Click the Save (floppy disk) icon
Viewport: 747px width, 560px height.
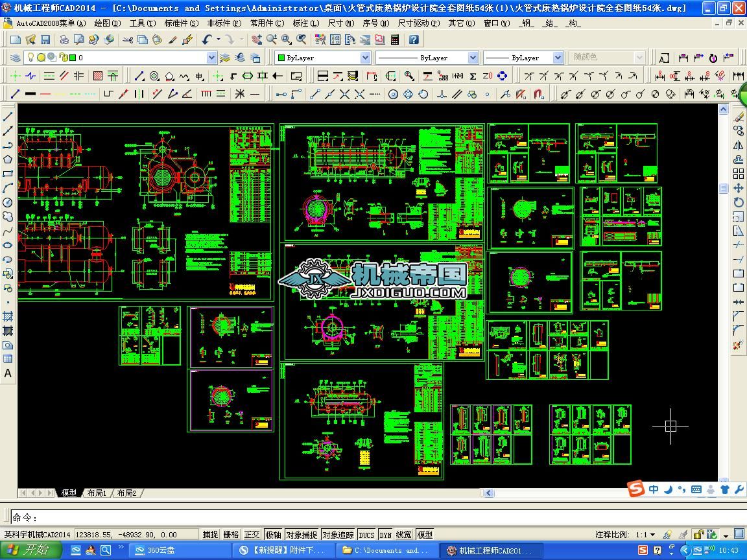click(45, 40)
